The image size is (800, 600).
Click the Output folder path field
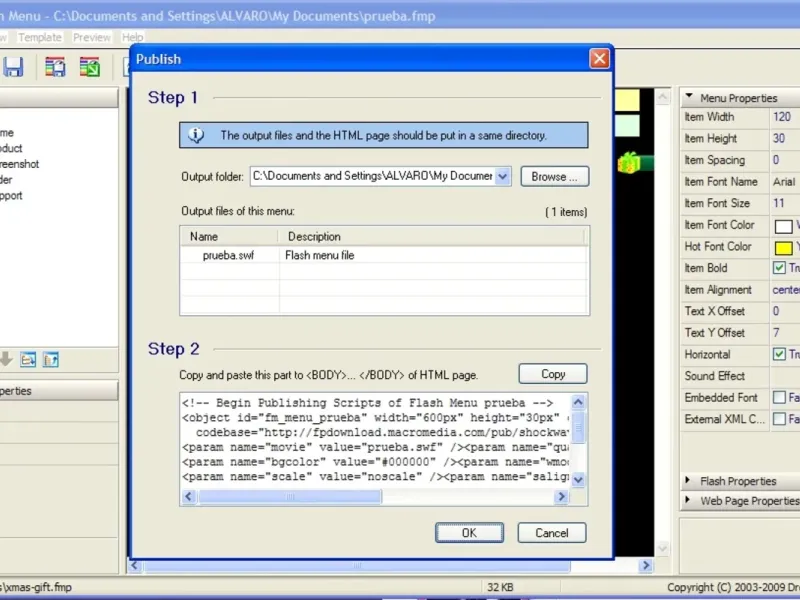tap(372, 177)
